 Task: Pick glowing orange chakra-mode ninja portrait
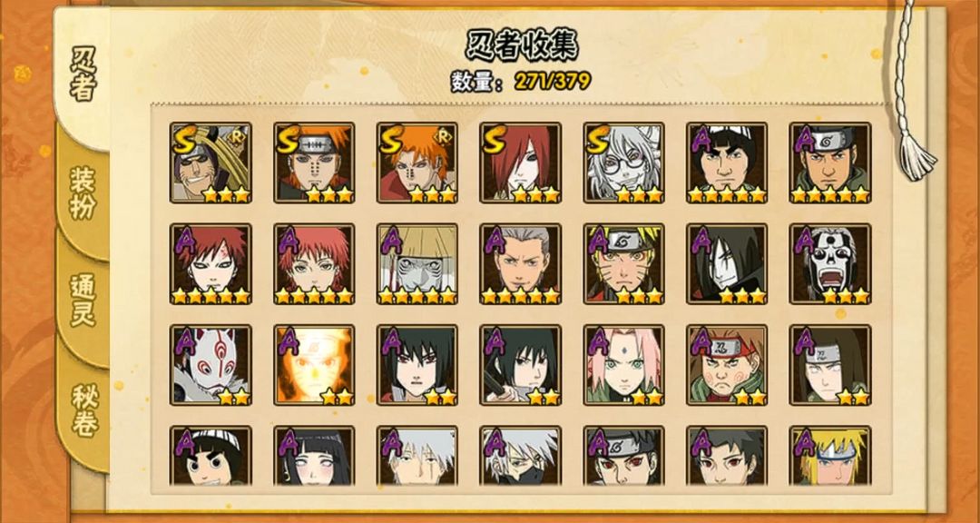pos(314,365)
